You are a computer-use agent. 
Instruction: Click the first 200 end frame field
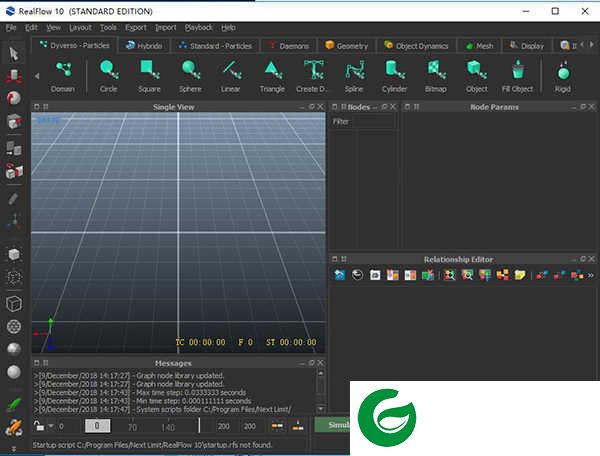click(224, 426)
